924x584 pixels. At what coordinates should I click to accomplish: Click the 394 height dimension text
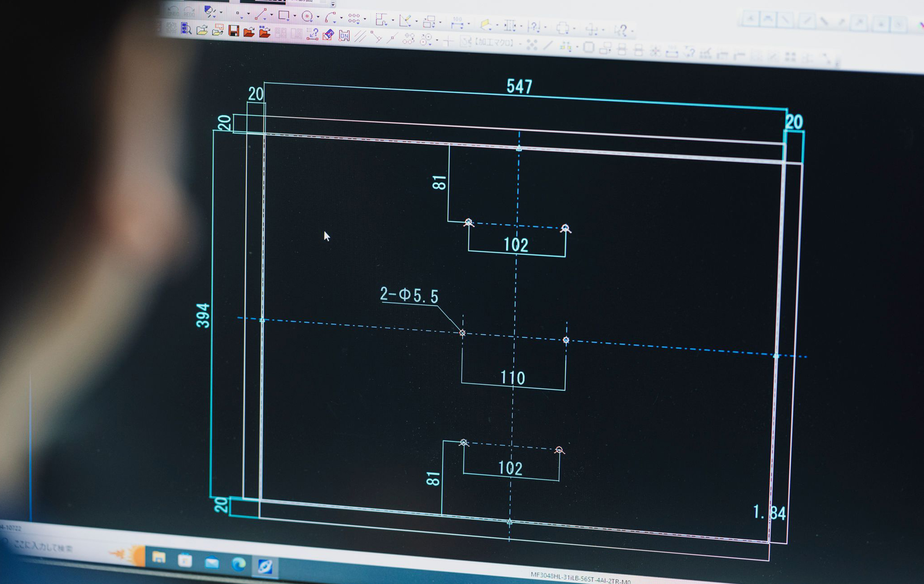[x=203, y=315]
